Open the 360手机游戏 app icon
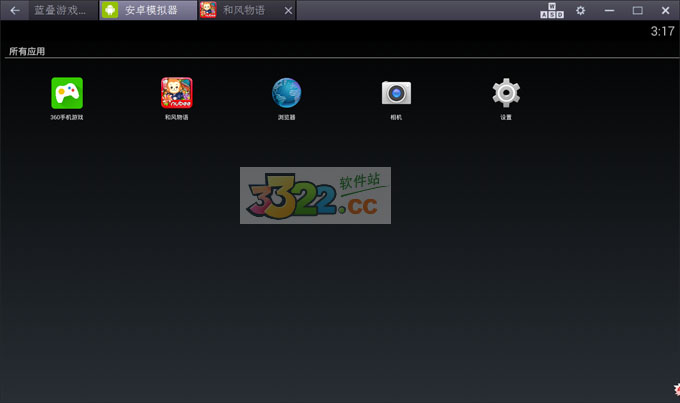This screenshot has height=403, width=680. [x=67, y=93]
